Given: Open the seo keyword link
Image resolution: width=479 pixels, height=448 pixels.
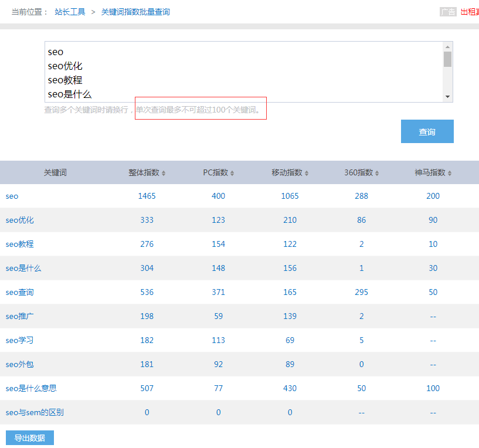Looking at the screenshot, I should click(12, 196).
